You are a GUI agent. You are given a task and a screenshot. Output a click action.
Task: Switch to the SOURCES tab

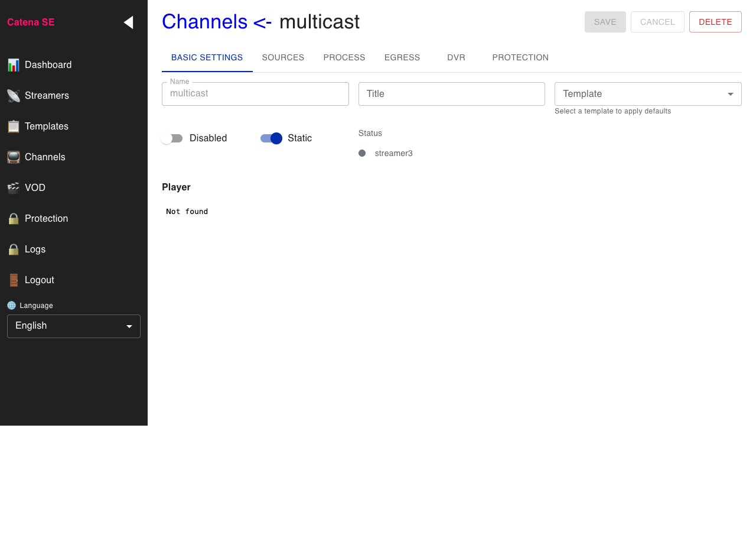283,57
